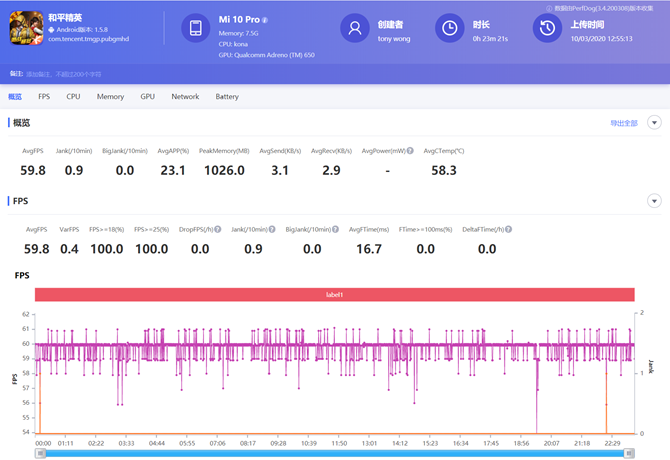Click the creator user profile icon

354,29
